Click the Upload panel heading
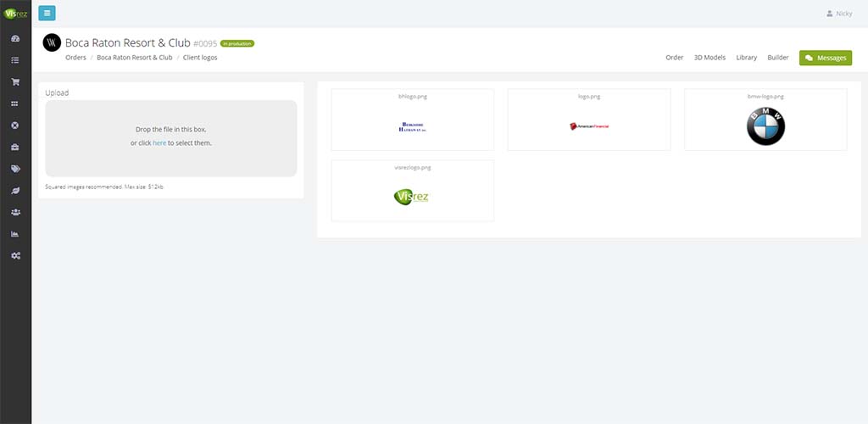Viewport: 868px width, 424px height. pyautogui.click(x=57, y=93)
